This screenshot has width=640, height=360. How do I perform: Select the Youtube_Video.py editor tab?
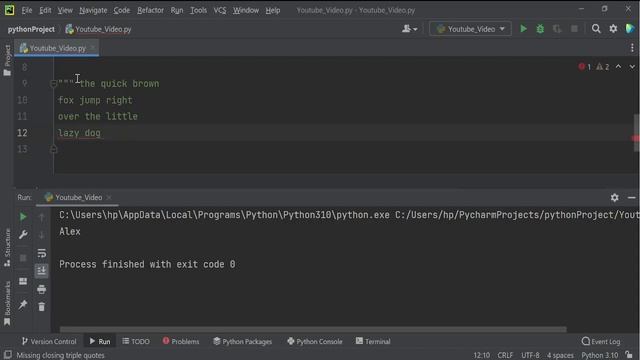(57, 48)
